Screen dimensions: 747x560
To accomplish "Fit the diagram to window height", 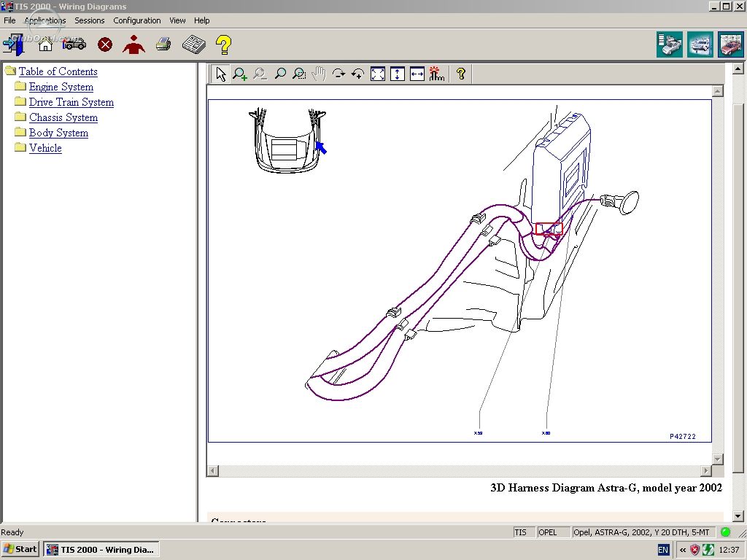I will pyautogui.click(x=398, y=74).
